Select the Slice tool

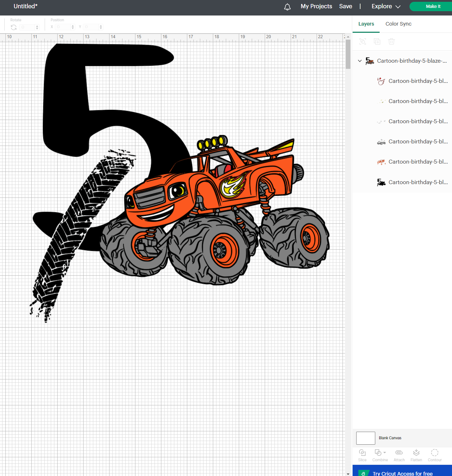(362, 454)
